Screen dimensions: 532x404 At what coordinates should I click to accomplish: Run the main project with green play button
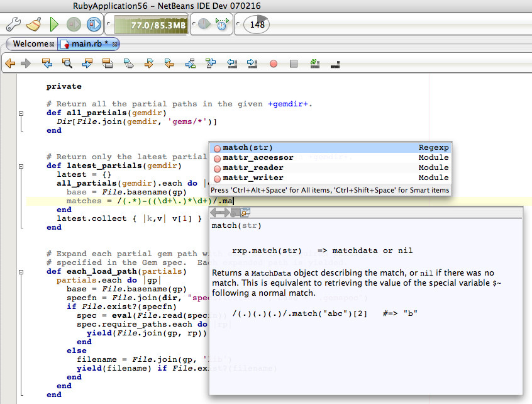coord(54,25)
